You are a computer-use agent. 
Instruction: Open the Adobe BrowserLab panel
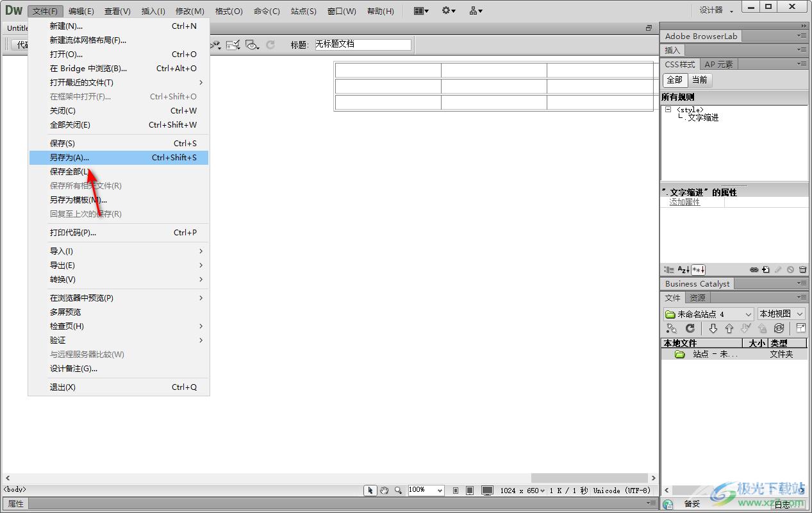(x=700, y=37)
